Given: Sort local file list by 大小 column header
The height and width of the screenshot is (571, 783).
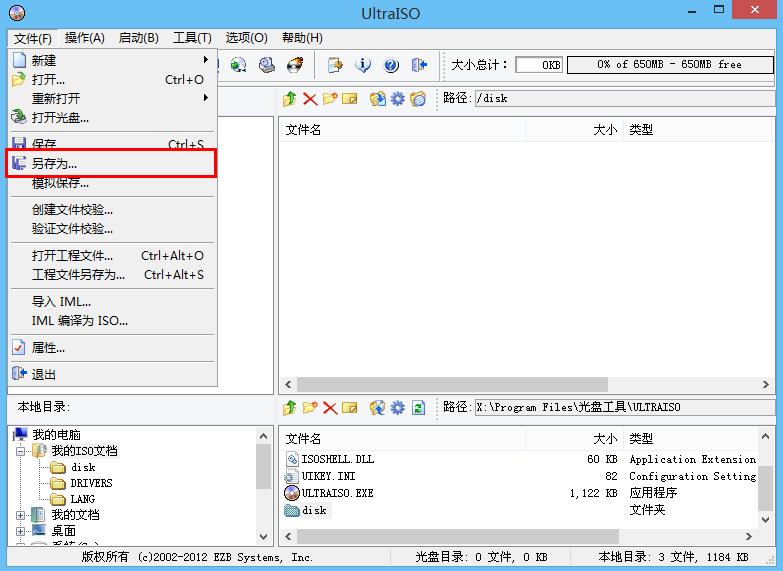Looking at the screenshot, I should [x=574, y=439].
